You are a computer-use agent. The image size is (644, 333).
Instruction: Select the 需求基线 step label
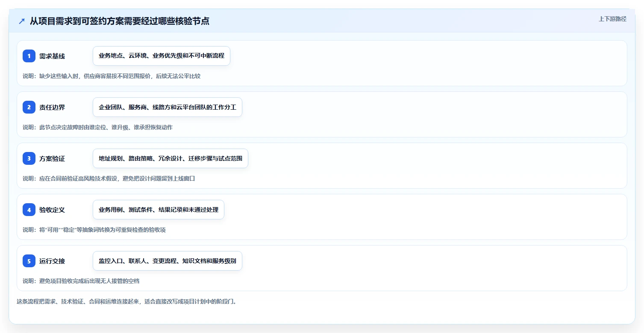pos(52,56)
